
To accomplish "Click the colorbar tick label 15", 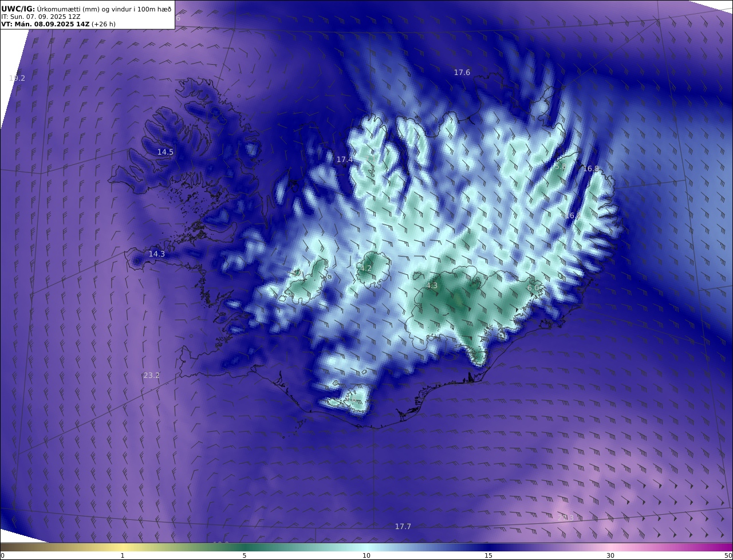I will [488, 555].
